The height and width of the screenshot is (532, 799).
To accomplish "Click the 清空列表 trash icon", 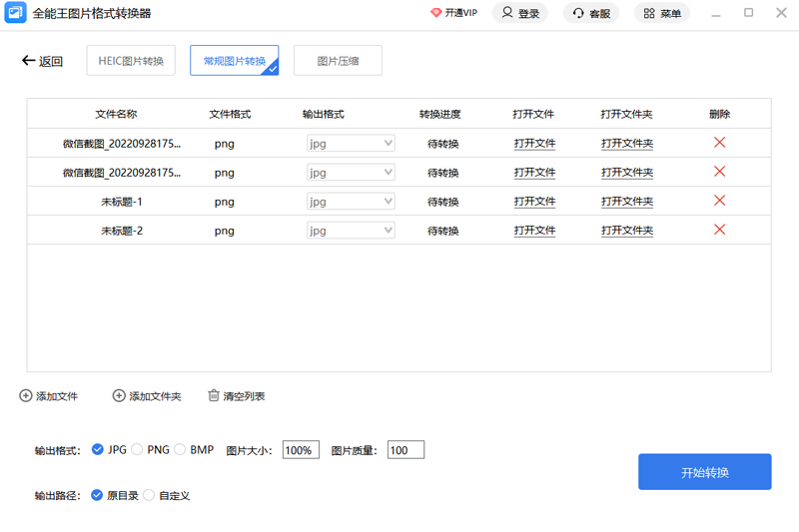I will click(x=213, y=396).
